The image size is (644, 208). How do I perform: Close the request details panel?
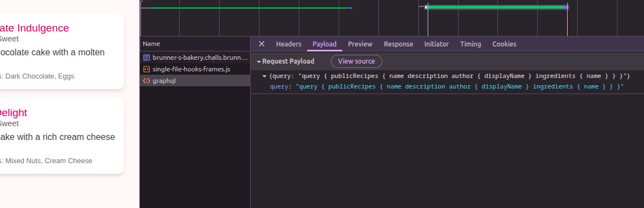click(x=262, y=44)
